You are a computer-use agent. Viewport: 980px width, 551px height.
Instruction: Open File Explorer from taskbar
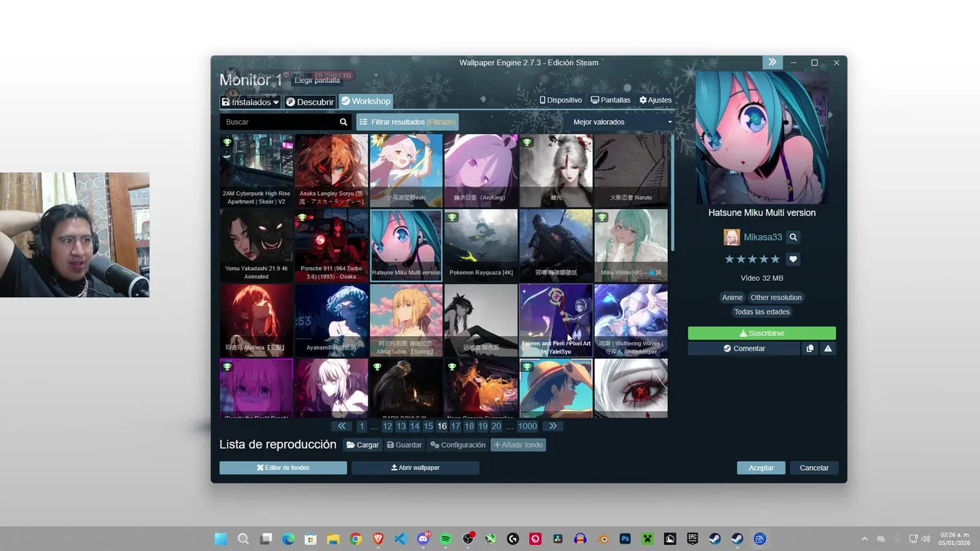point(333,539)
